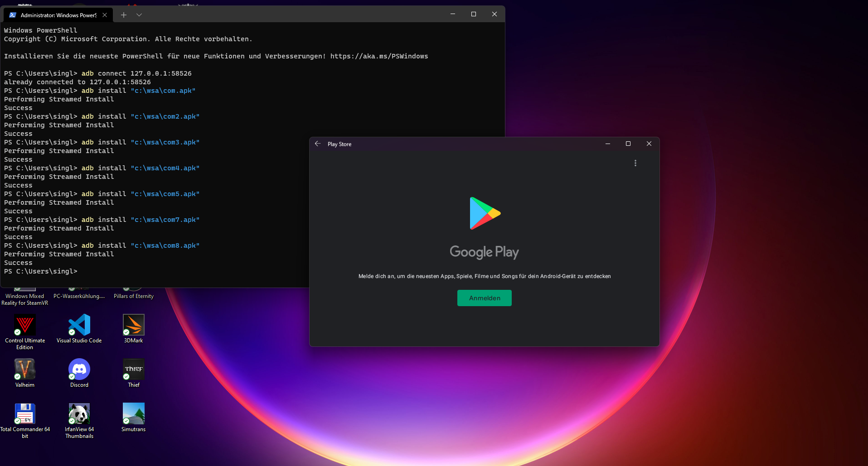The width and height of the screenshot is (868, 466).
Task: Open the Discord desktop shortcut
Action: (79, 373)
